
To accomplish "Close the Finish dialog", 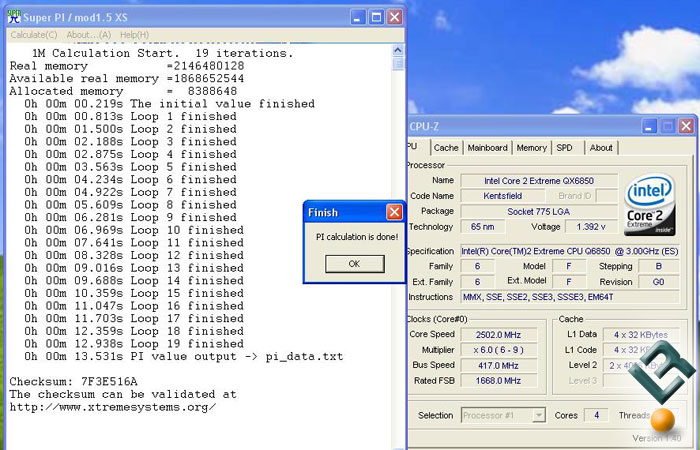I will [394, 212].
